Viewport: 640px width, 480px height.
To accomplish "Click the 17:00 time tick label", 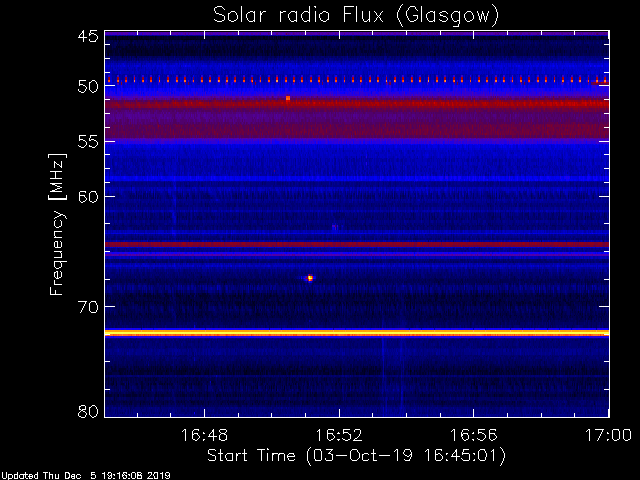I will point(608,435).
